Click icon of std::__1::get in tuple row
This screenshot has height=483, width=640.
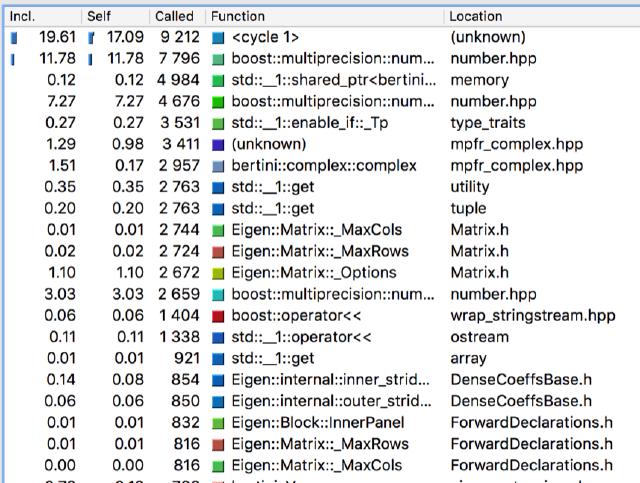click(x=218, y=209)
